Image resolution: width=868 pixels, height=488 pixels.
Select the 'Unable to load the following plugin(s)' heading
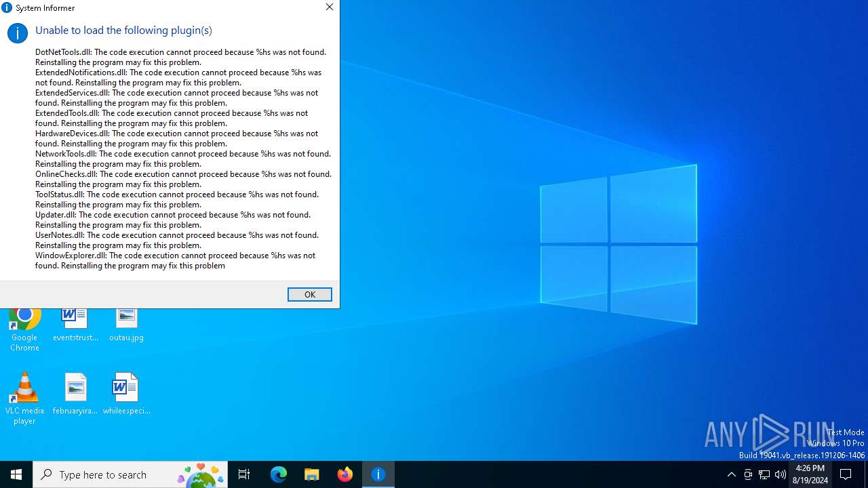point(123,30)
